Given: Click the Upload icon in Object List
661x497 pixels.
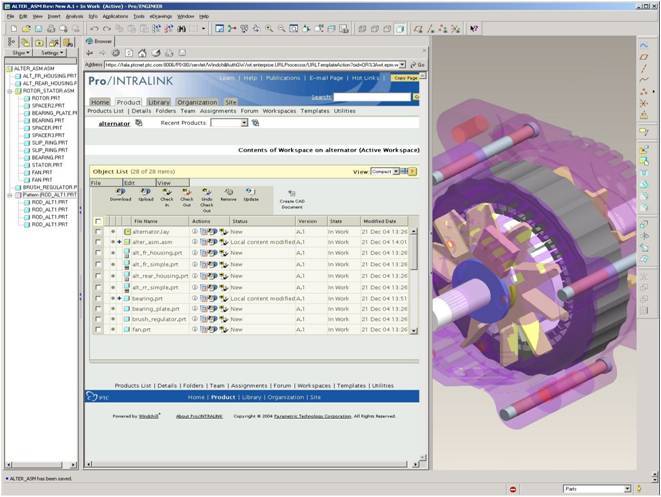Looking at the screenshot, I should click(x=146, y=192).
